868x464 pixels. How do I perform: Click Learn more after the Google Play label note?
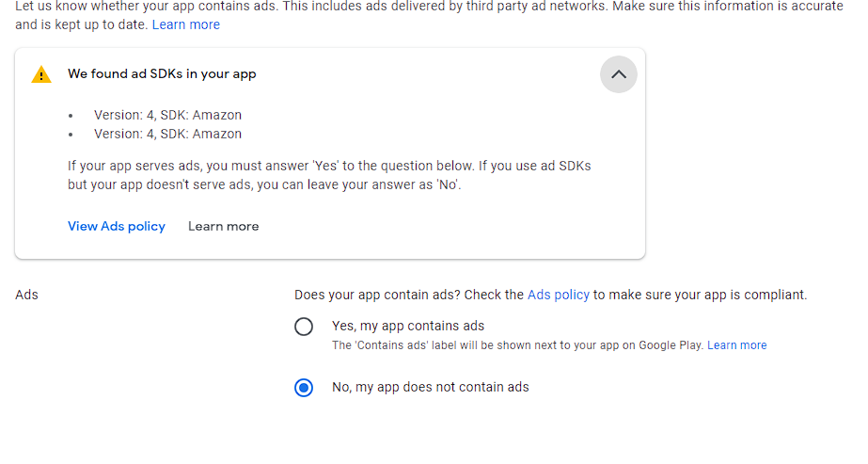tap(736, 345)
